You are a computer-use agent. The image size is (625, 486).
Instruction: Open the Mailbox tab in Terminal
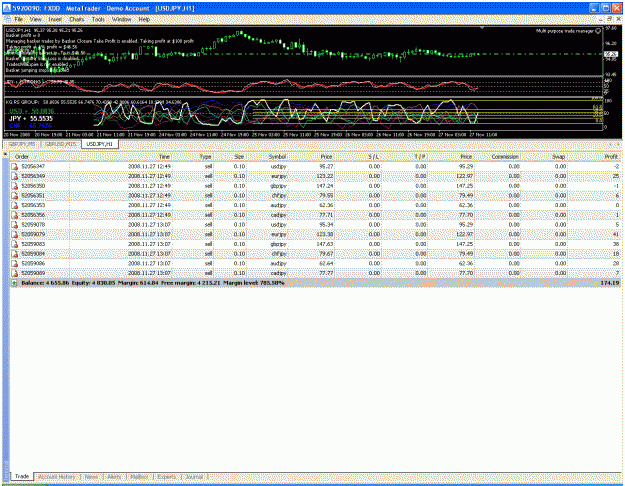coord(139,477)
